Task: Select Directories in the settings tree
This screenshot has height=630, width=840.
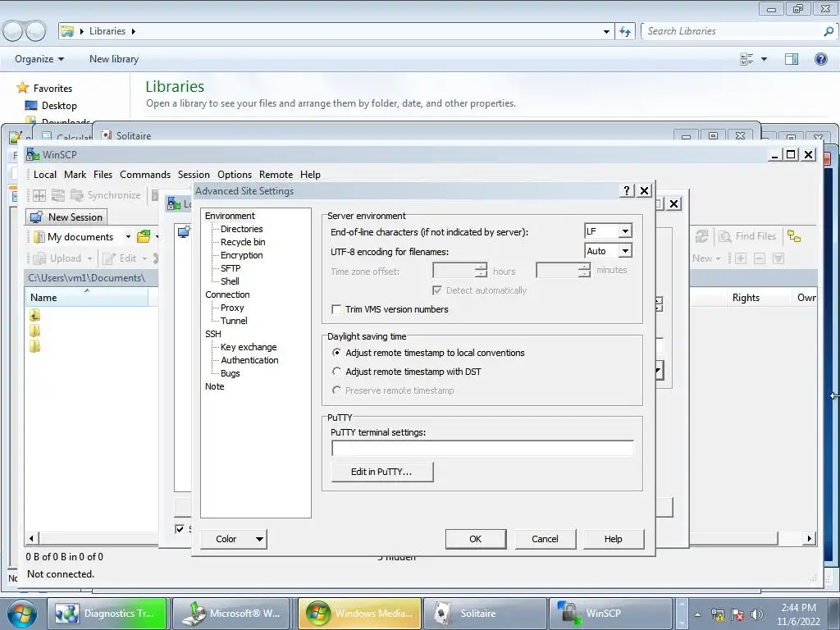Action: tap(242, 229)
